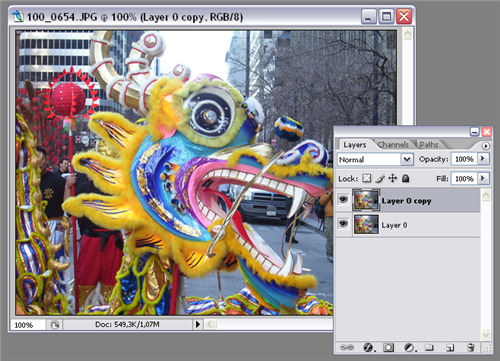Hide the Layer 0 copy layer

[x=343, y=200]
